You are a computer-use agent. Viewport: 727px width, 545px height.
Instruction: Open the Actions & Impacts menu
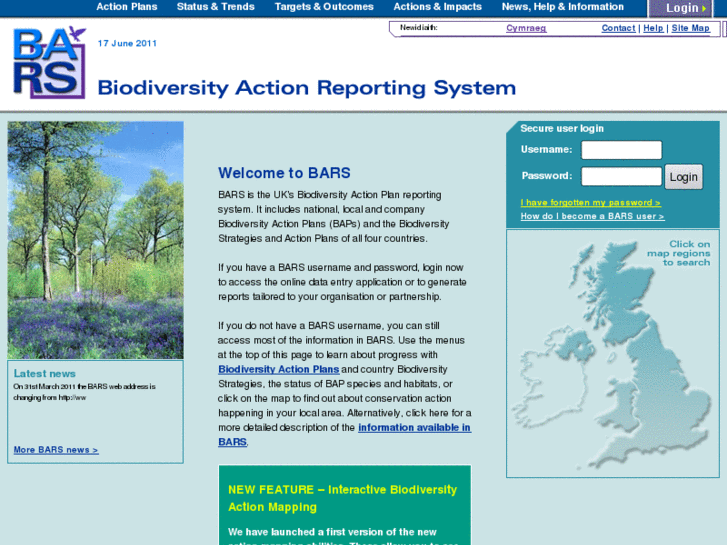point(437,7)
